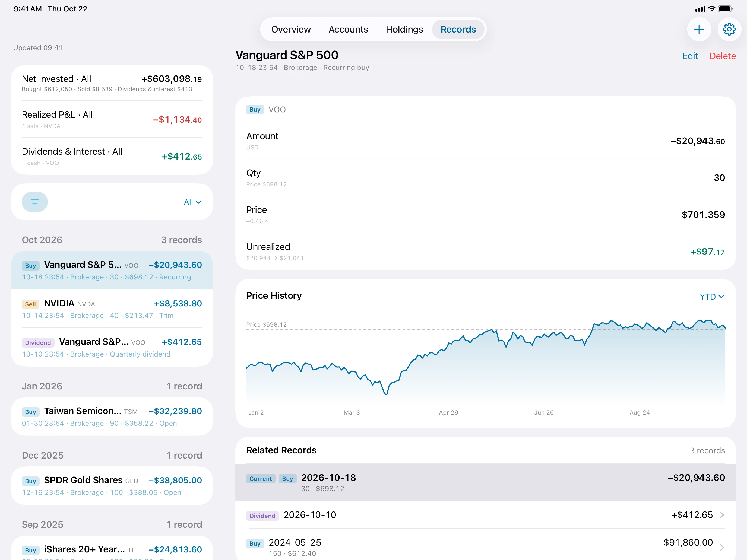Click the Oct 2026 section header
The image size is (747, 560).
[x=42, y=240]
